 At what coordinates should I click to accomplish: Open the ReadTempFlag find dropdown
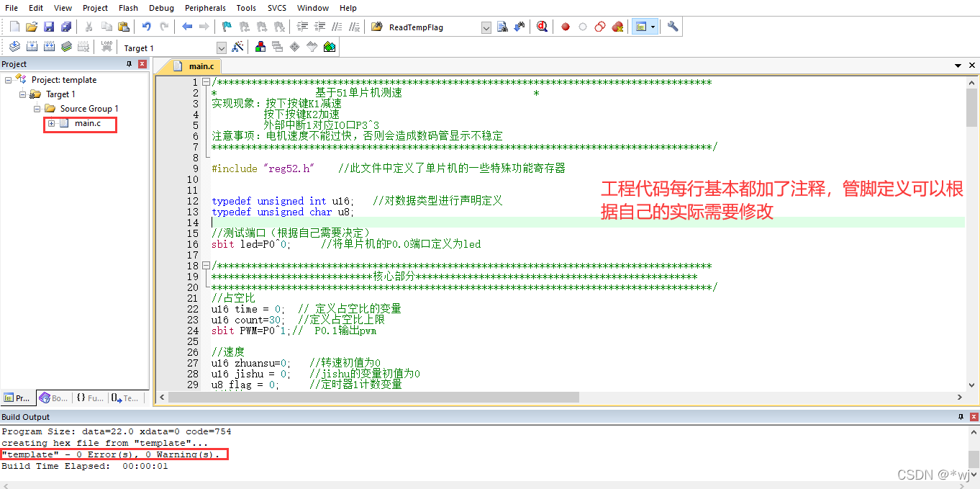tap(486, 27)
